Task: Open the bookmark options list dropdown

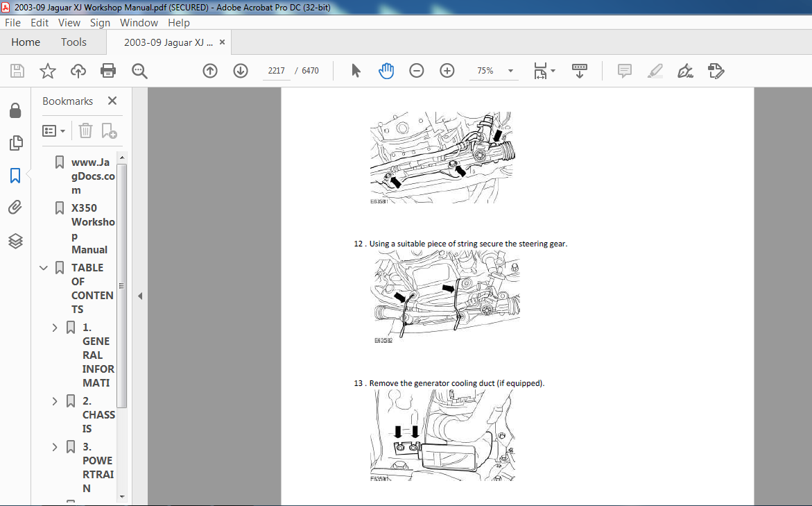Action: (53, 130)
